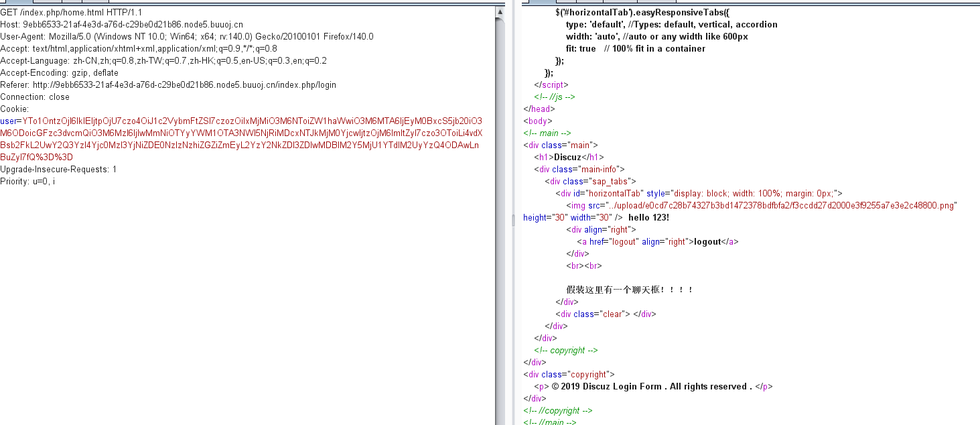The height and width of the screenshot is (425, 980).
Task: Click the "width: 'auto'" script line
Action: coord(657,37)
